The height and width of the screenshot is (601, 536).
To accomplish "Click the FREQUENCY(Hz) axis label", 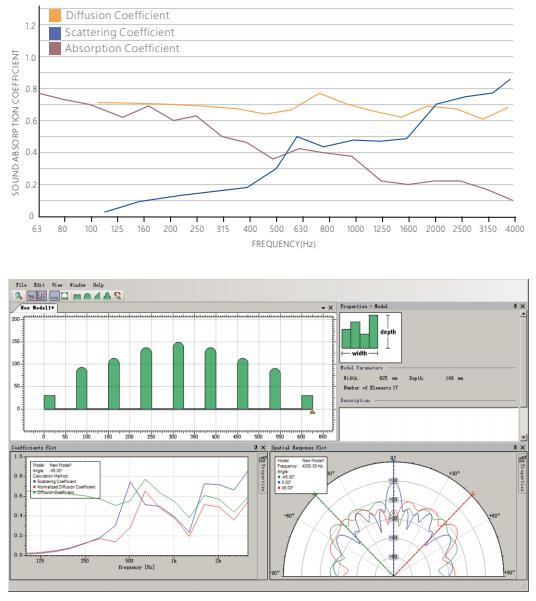I will (x=283, y=244).
